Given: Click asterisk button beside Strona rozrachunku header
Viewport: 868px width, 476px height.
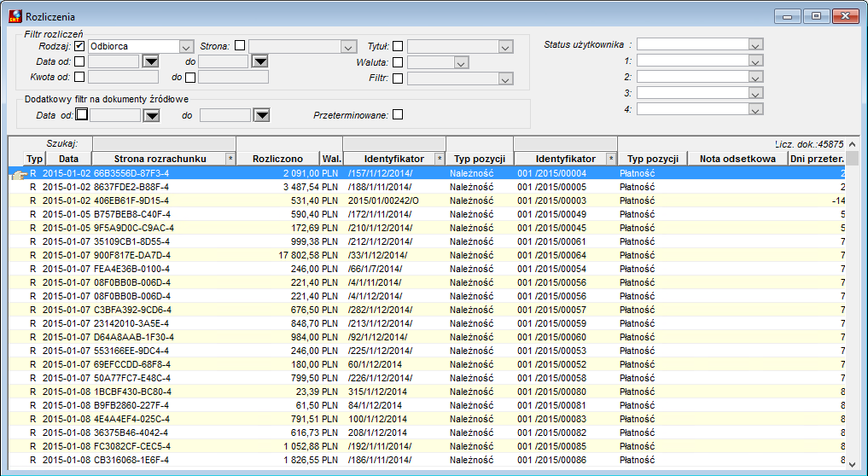Looking at the screenshot, I should click(230, 159).
